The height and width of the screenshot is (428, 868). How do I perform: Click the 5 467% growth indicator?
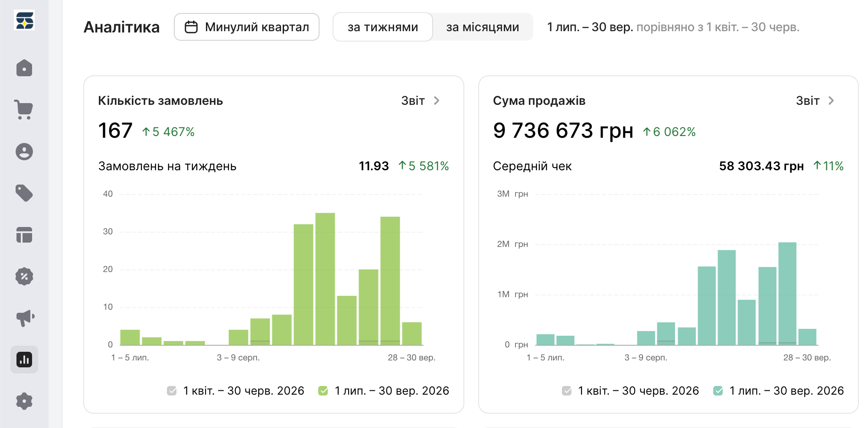click(x=169, y=132)
